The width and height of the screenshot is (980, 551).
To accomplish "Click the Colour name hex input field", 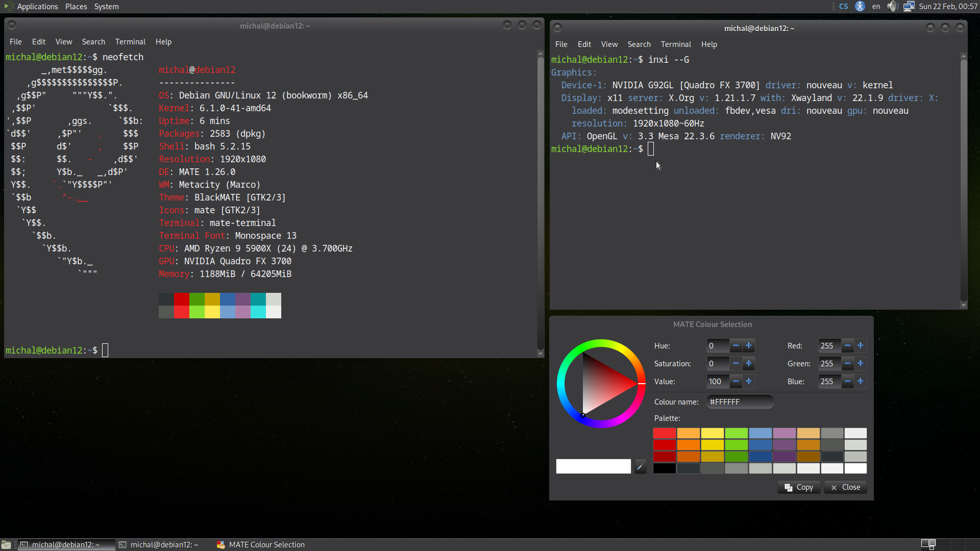I will [x=740, y=402].
